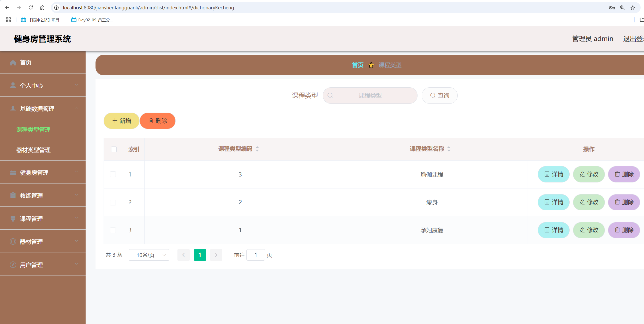Open the 【码神之路】项目 bookmark
Screen dimensions: 644x324
42,20
